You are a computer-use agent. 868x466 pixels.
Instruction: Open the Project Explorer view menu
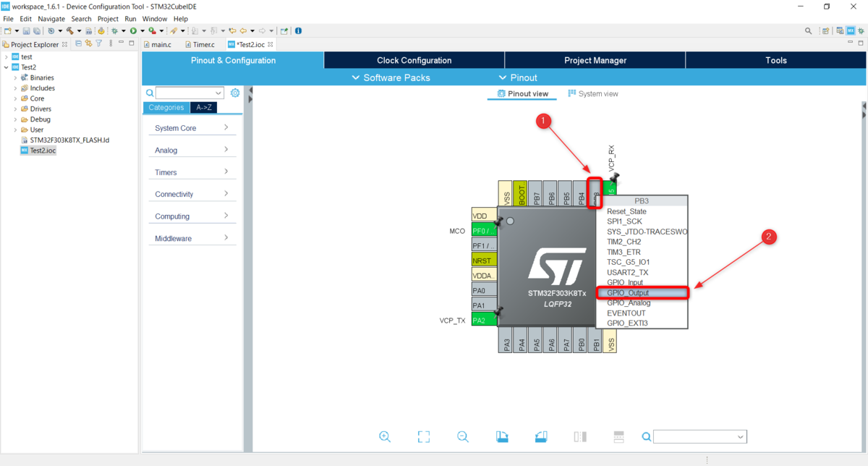[x=110, y=43]
